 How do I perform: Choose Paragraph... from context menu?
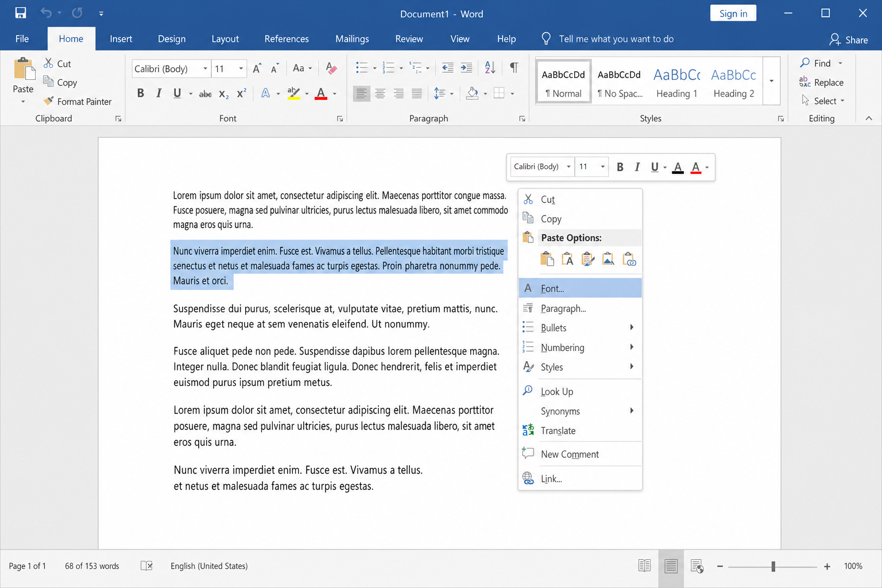coord(580,308)
